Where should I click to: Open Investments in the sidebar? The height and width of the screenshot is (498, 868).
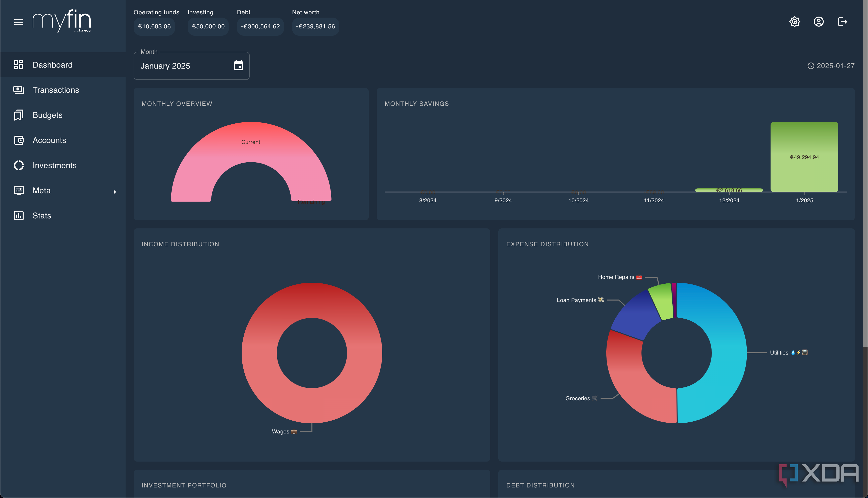[x=63, y=165]
